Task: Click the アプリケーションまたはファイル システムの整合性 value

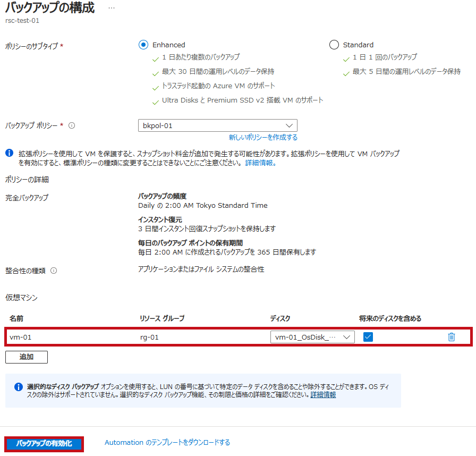Action: point(201,269)
